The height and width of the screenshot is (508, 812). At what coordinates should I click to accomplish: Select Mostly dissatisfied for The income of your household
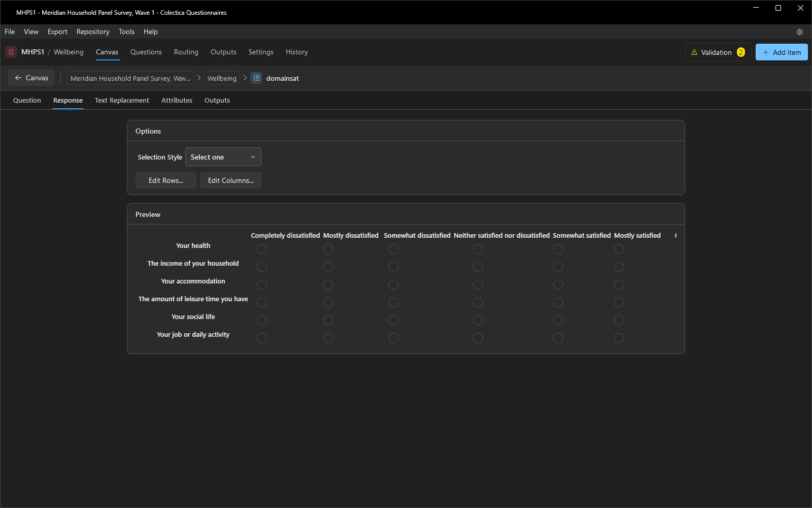328,267
